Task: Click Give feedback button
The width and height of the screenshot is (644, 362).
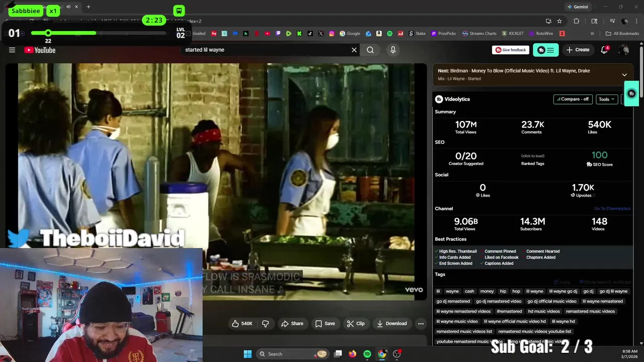Action: click(x=511, y=50)
